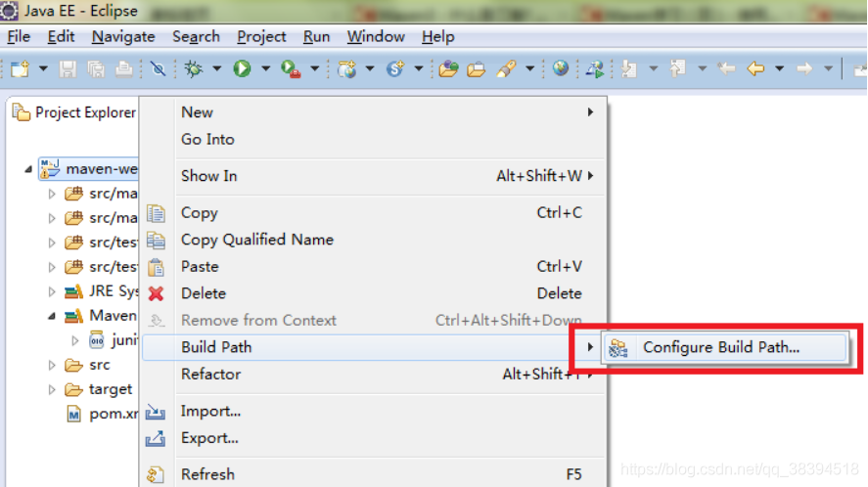Click the Open Task folder icon
This screenshot has width=868, height=487.
coord(476,69)
